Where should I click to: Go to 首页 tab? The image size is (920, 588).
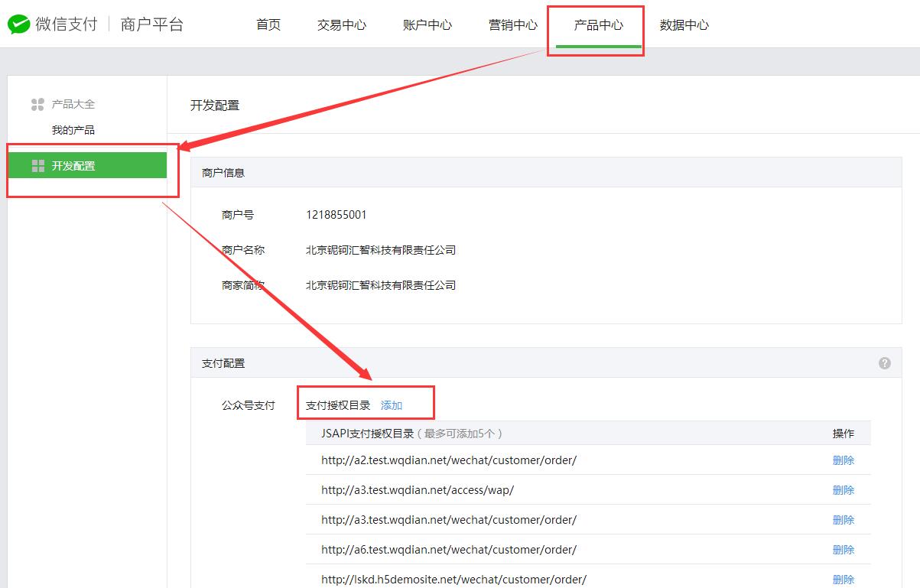pos(268,24)
